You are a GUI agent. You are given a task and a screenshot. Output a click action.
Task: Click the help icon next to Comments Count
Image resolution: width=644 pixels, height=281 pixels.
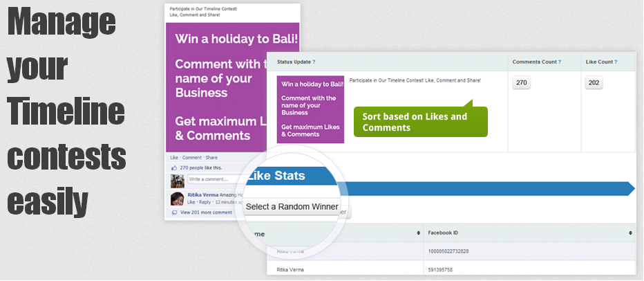(560, 62)
